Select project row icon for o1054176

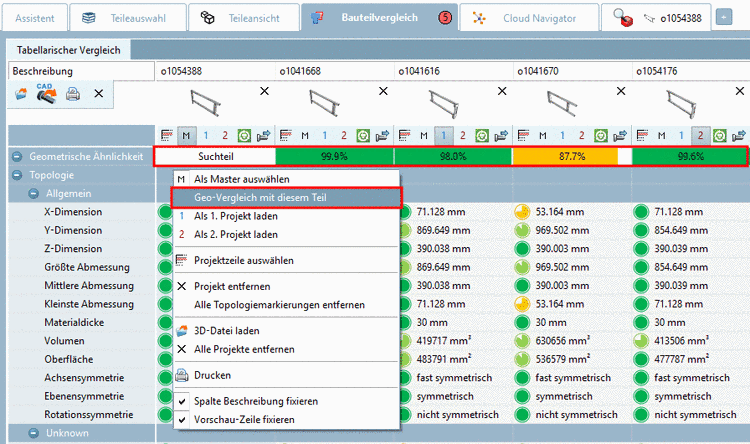642,136
